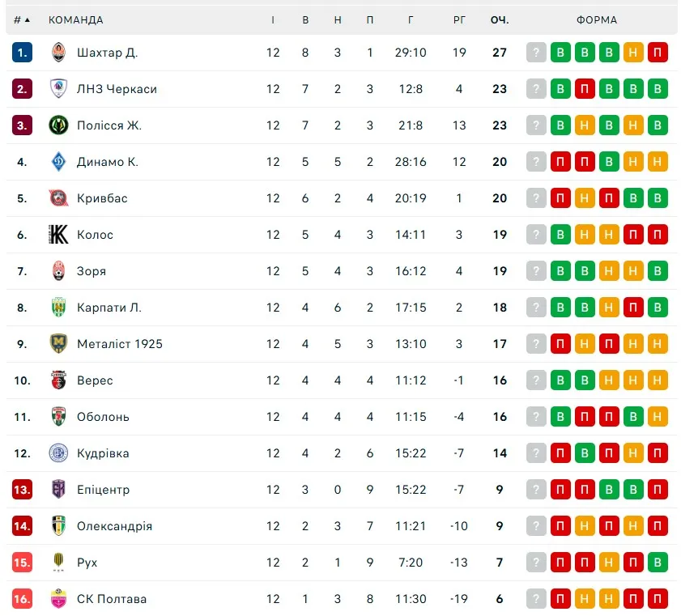Click the КОМАНДА column header
Image resolution: width=681 pixels, height=616 pixels.
tap(76, 19)
